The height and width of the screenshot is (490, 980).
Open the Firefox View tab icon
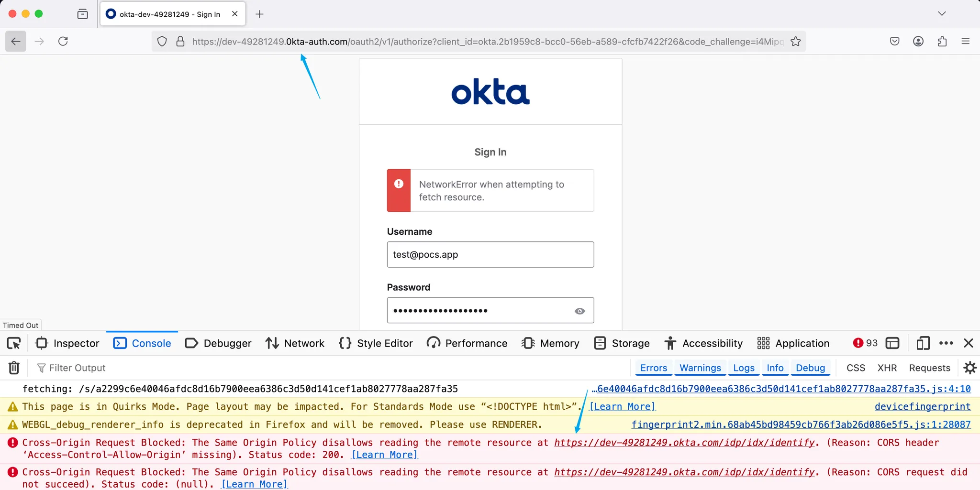click(x=82, y=14)
